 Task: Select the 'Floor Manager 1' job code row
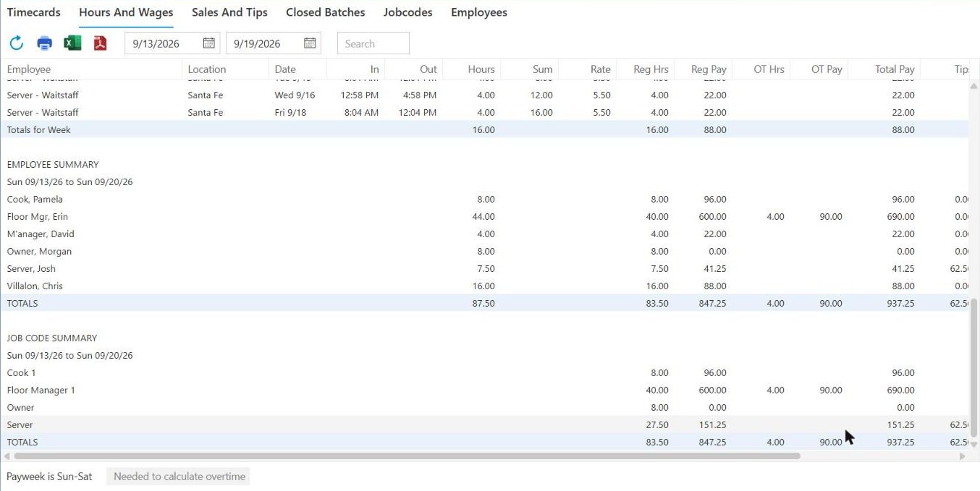click(x=484, y=390)
